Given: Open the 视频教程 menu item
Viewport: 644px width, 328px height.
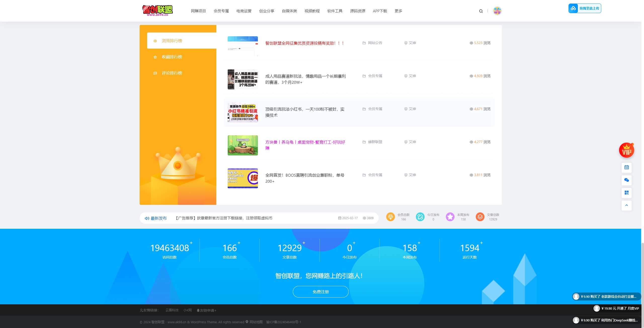Looking at the screenshot, I should tap(312, 11).
